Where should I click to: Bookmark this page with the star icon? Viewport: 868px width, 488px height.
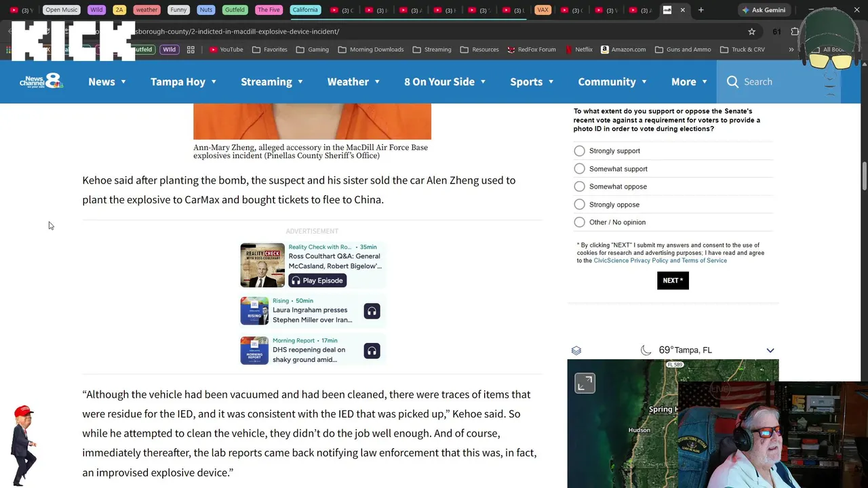751,31
